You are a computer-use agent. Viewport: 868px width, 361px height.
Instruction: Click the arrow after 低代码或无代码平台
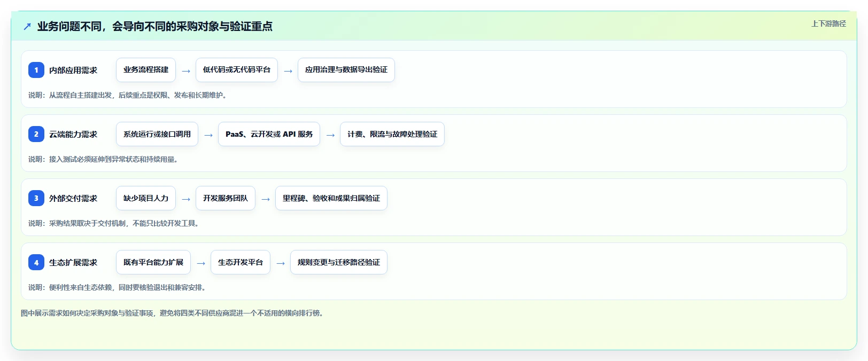point(288,70)
